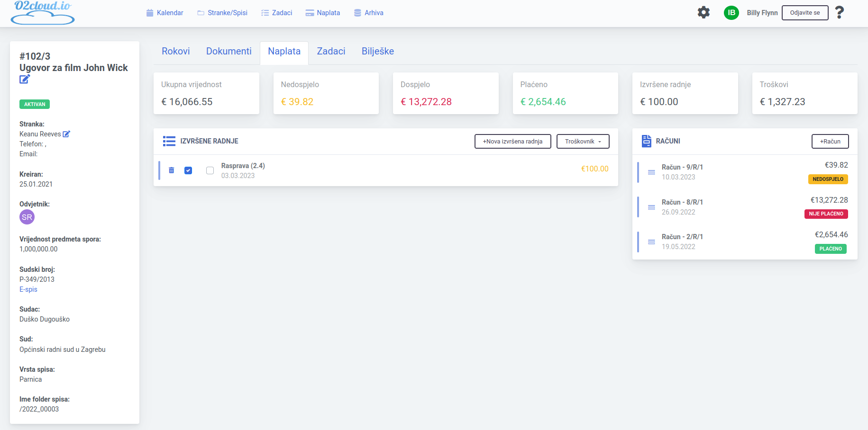Open the E-spis link
868x430 pixels.
tap(28, 289)
